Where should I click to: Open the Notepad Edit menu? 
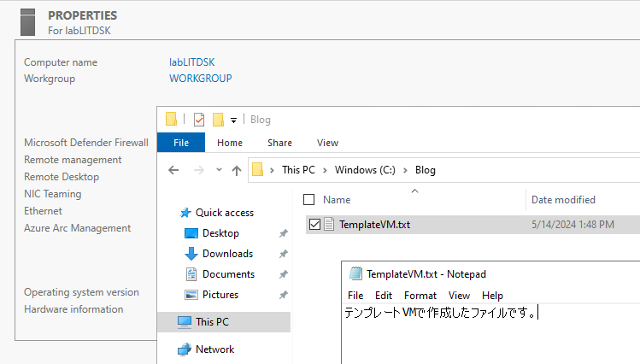click(x=384, y=295)
